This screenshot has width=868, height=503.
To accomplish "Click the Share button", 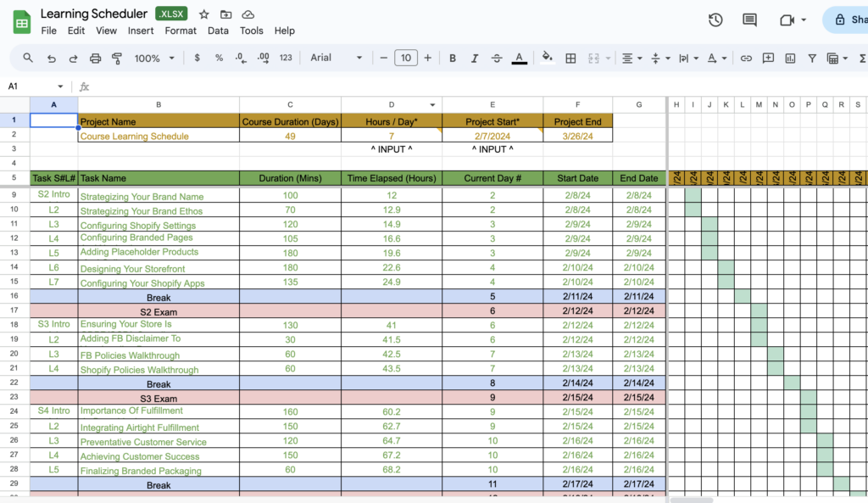I will (847, 20).
